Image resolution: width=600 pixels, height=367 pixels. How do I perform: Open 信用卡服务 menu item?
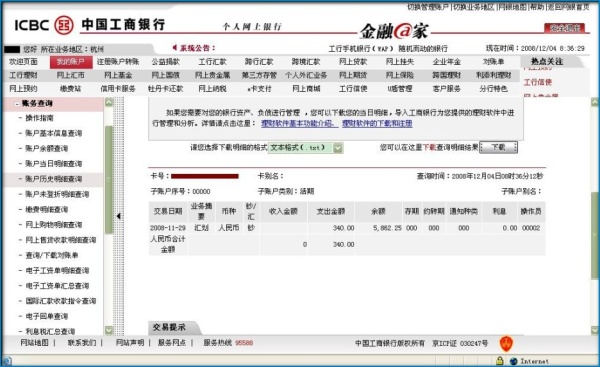[x=118, y=89]
